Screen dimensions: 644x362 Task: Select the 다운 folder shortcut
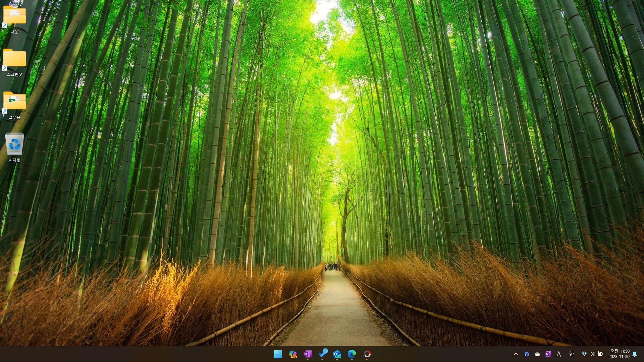click(x=14, y=18)
